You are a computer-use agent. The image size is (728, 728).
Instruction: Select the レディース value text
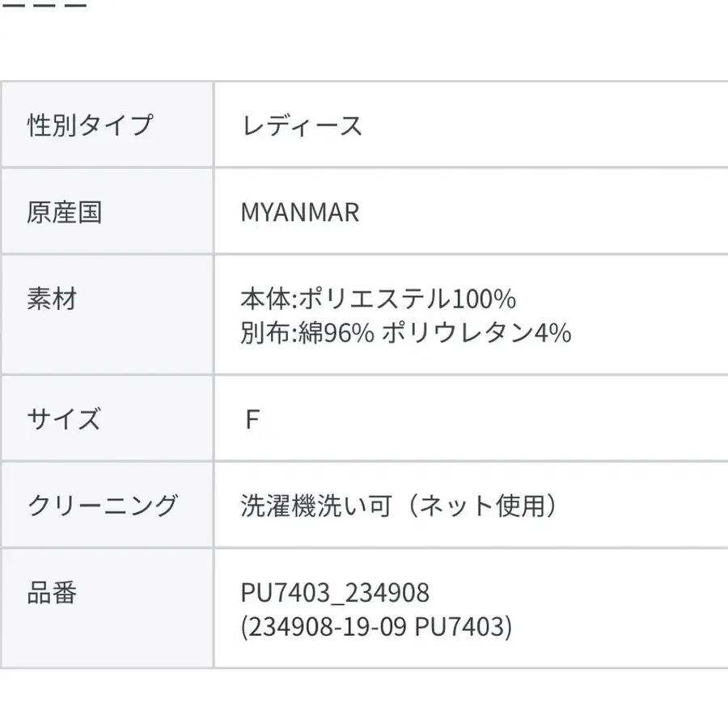[x=302, y=125]
